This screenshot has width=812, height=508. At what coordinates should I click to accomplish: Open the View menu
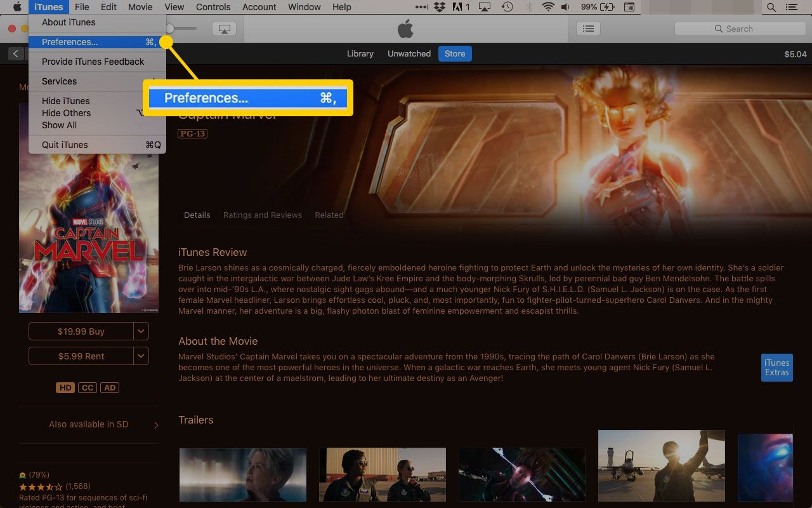(174, 7)
